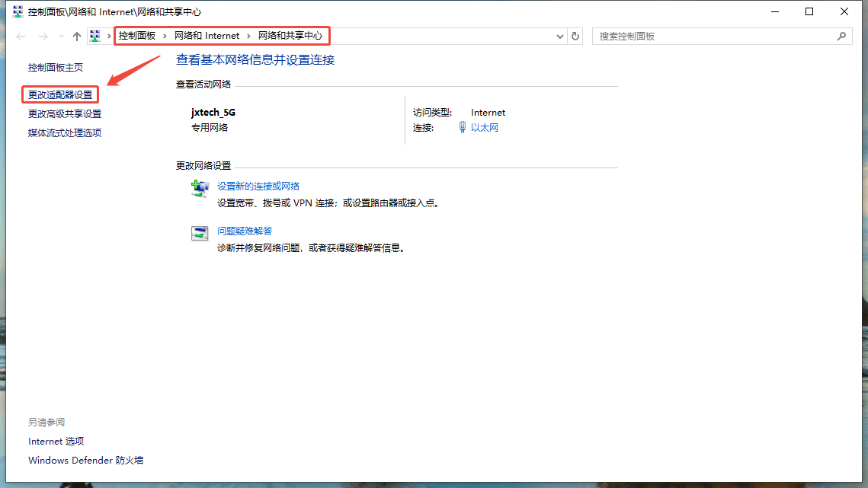
Task: Select the 控制面板 breadcrumb segment
Action: coord(137,36)
